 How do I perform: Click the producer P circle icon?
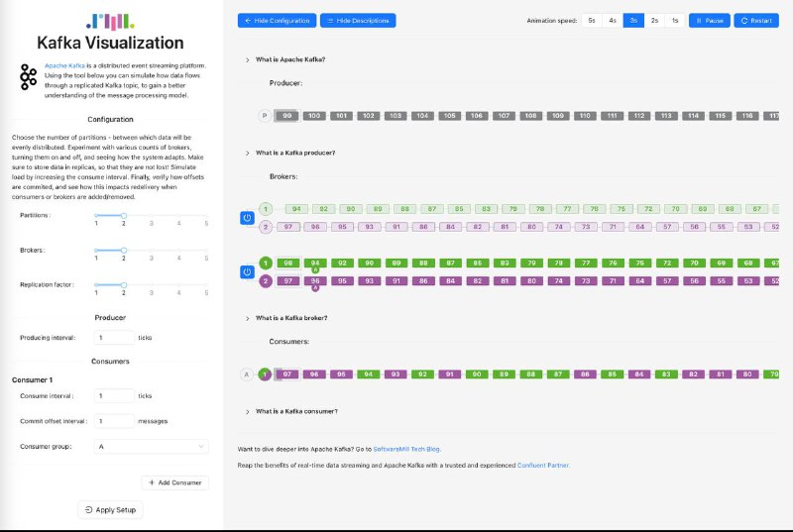264,116
